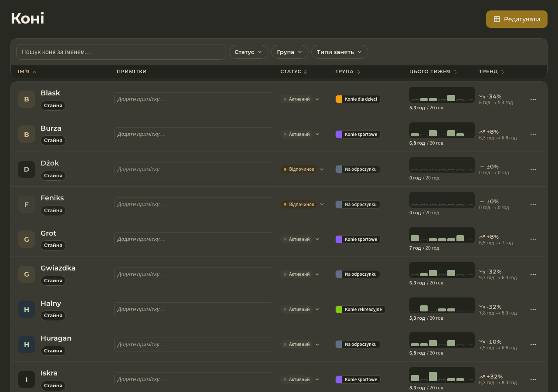Open the Типи занять filter dropdown

[340, 52]
